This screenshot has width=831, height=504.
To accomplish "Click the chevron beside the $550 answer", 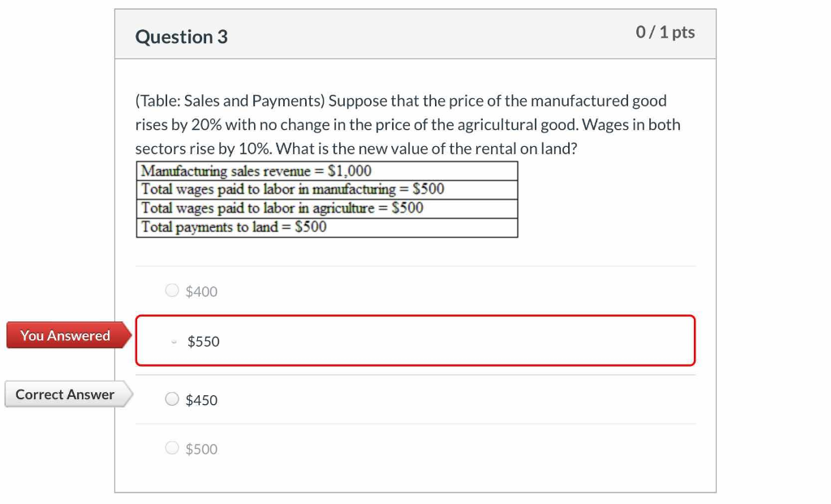I will (x=173, y=342).
